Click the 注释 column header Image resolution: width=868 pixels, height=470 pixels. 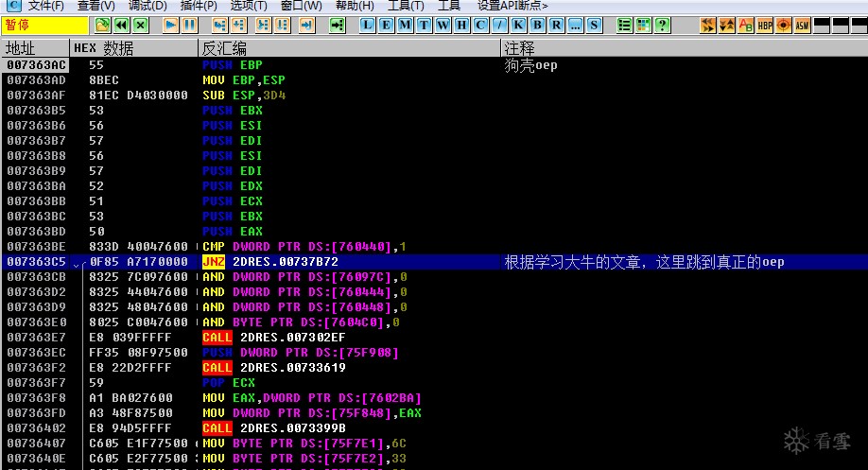pyautogui.click(x=685, y=48)
